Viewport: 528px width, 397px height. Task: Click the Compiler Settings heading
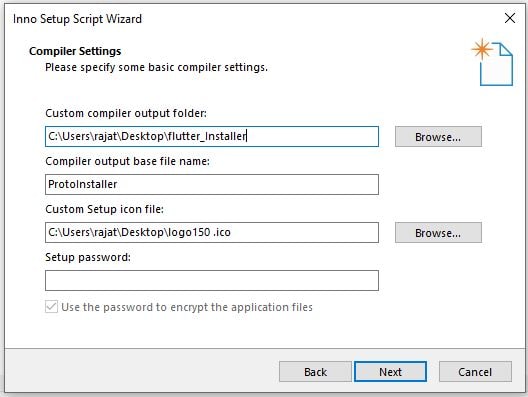75,51
